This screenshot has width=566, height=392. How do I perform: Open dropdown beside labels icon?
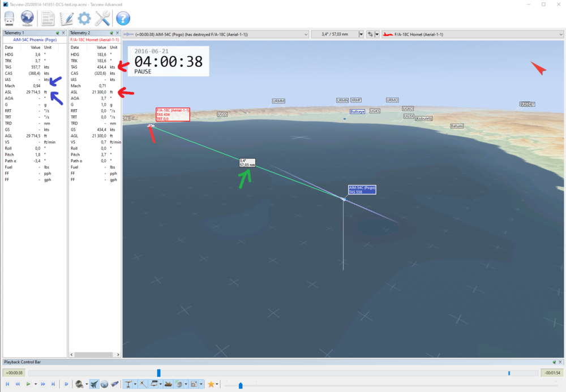(x=161, y=384)
